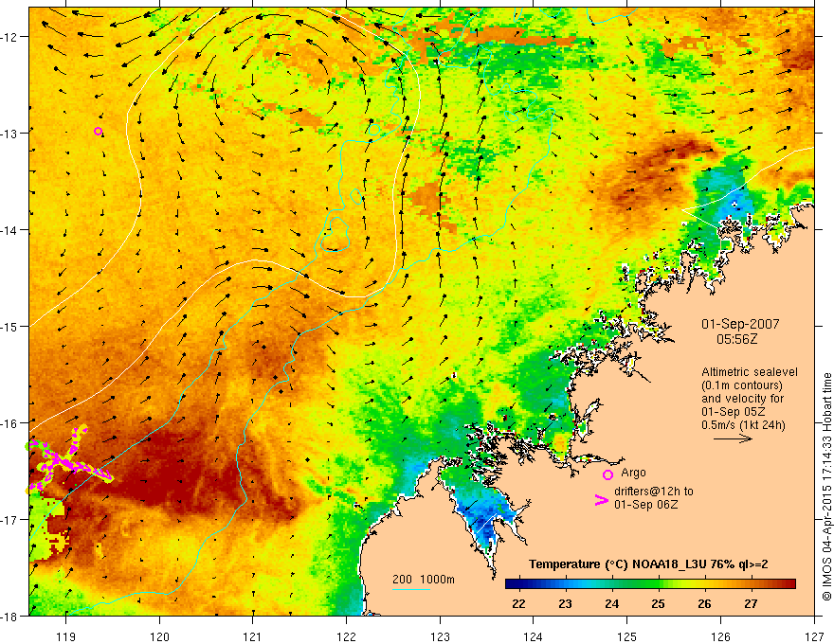Click the latitude axis label -15
This screenshot has width=834, height=644.
(x=10, y=327)
